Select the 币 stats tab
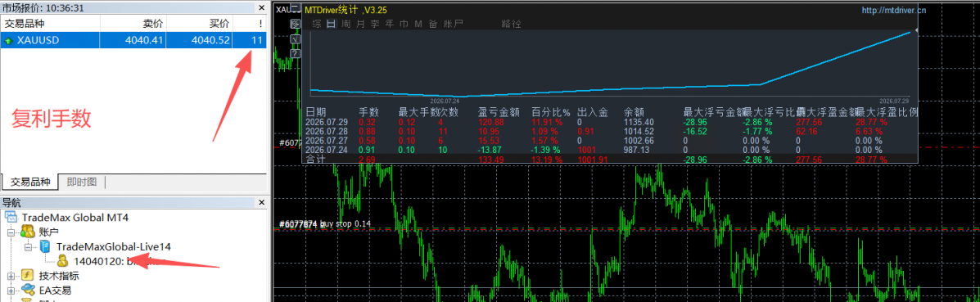980x302 pixels. coord(404,24)
